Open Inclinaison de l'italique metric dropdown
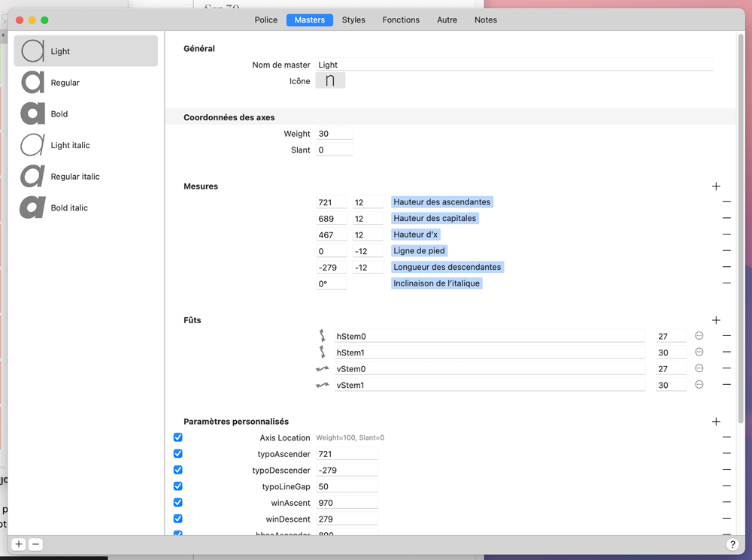 [x=436, y=283]
